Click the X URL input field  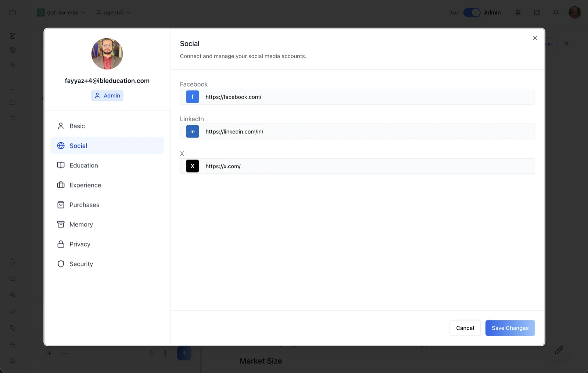tap(357, 166)
